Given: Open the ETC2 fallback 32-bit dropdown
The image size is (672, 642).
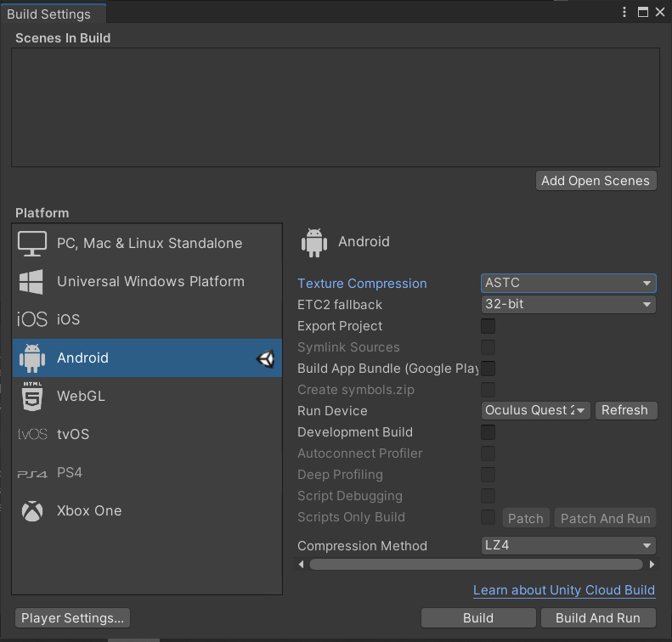Looking at the screenshot, I should tap(568, 305).
